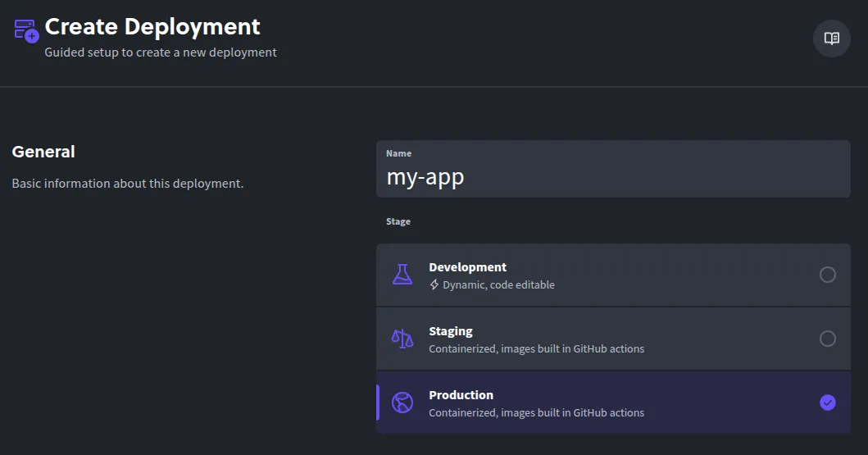Click the Containerized description under Staging

tap(536, 349)
